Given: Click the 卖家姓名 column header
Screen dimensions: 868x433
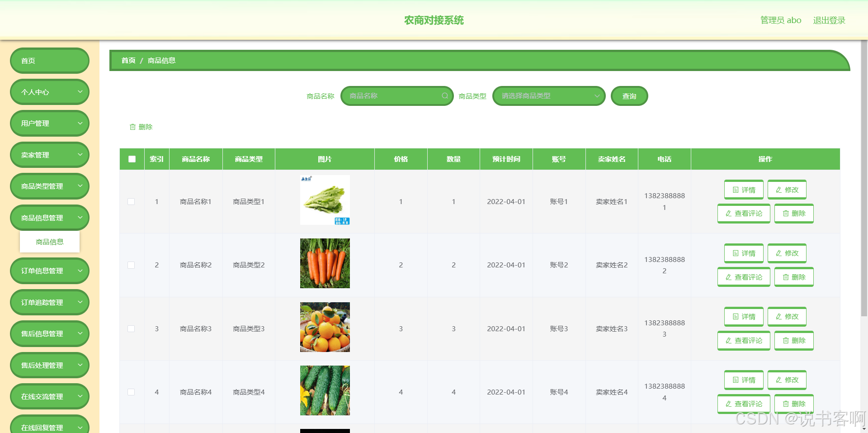Looking at the screenshot, I should pos(612,159).
